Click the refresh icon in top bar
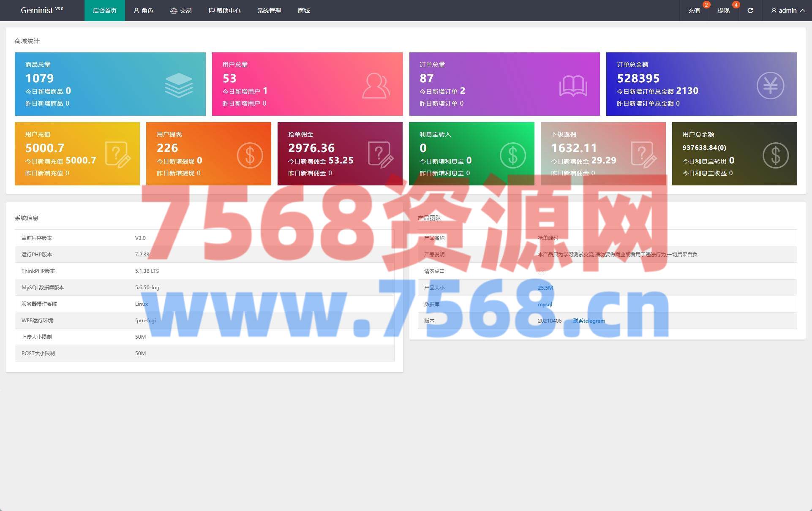The height and width of the screenshot is (511, 812). (x=750, y=11)
